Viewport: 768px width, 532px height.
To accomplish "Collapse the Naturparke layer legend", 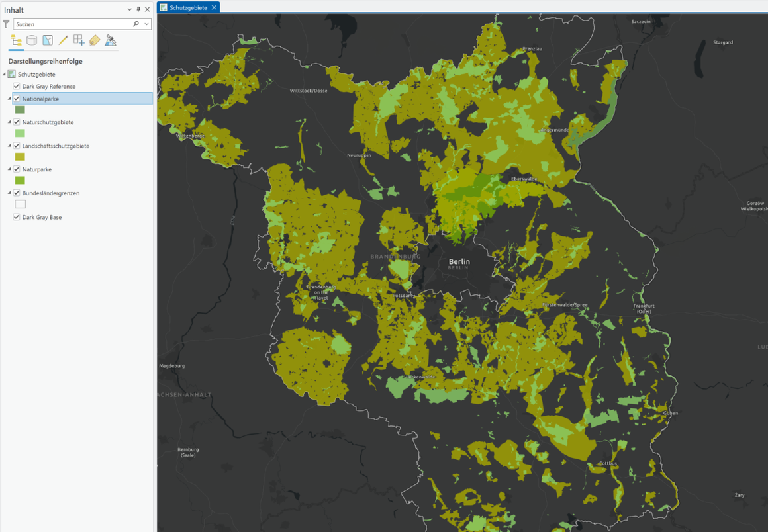I will (x=9, y=169).
